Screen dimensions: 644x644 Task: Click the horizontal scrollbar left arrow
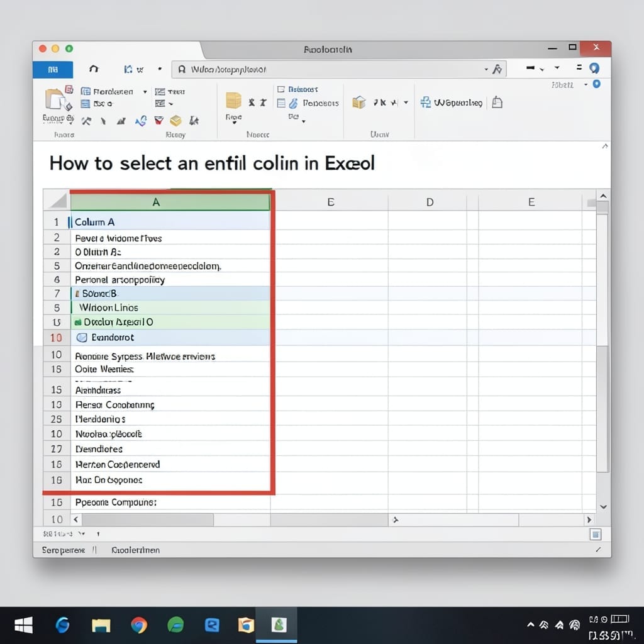(76, 519)
